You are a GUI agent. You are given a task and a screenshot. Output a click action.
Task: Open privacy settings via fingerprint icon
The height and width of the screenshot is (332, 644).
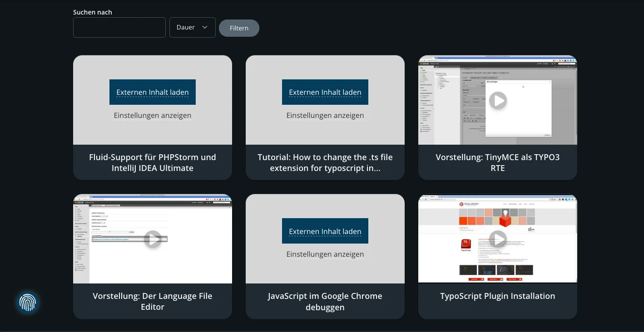point(27,302)
